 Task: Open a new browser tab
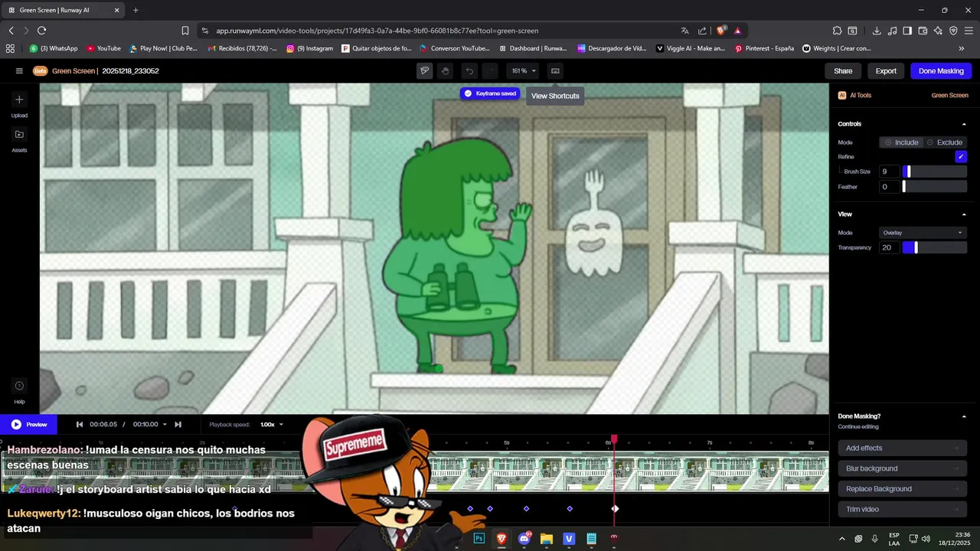[x=136, y=10]
